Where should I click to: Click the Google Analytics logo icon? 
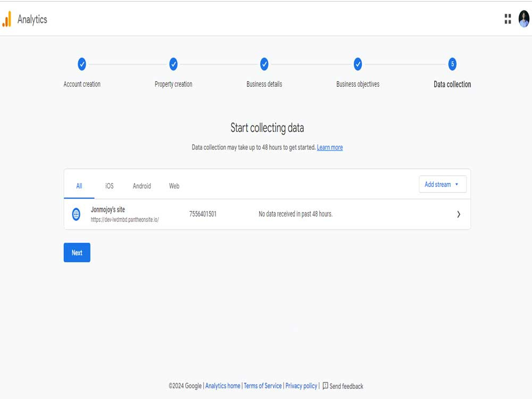(7, 19)
